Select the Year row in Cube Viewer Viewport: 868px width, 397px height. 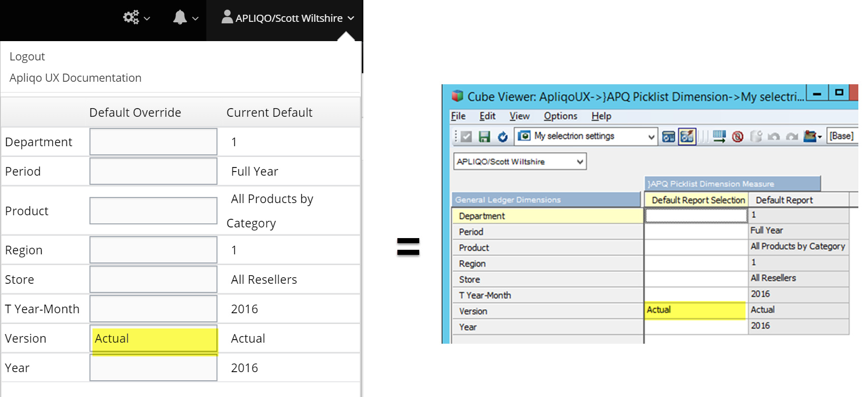[x=547, y=327]
